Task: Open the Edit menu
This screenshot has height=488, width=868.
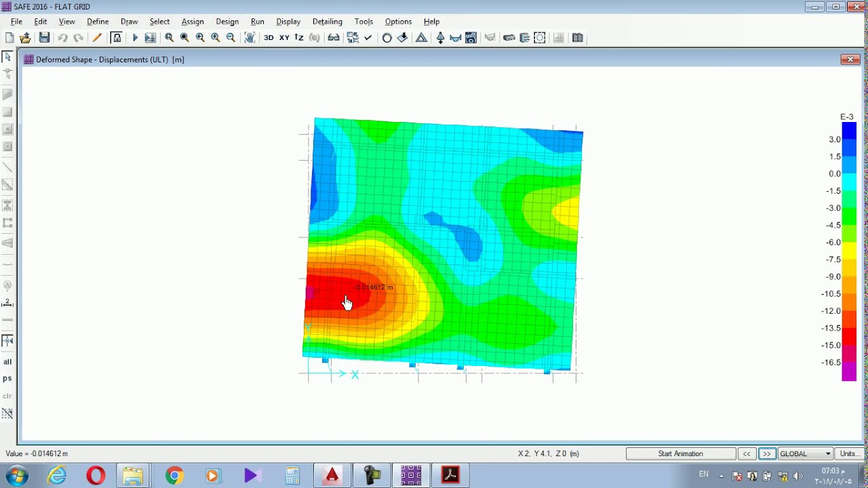Action: point(41,22)
